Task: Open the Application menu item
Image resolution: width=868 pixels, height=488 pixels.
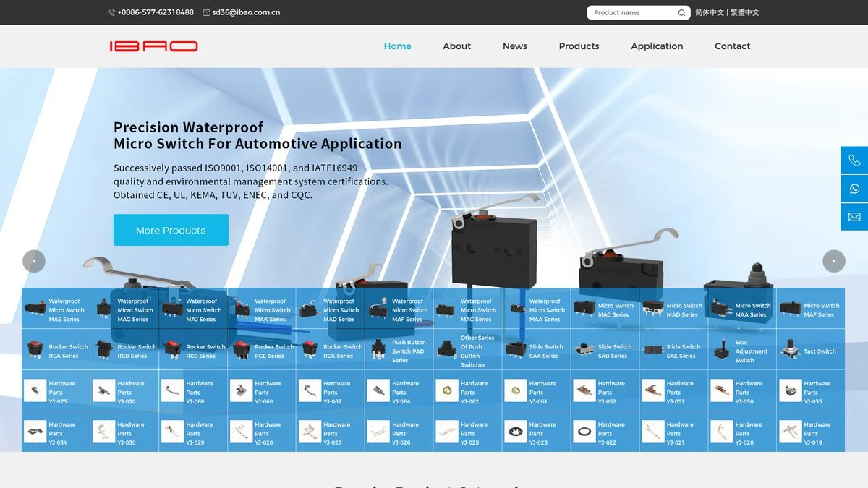Action: click(657, 46)
